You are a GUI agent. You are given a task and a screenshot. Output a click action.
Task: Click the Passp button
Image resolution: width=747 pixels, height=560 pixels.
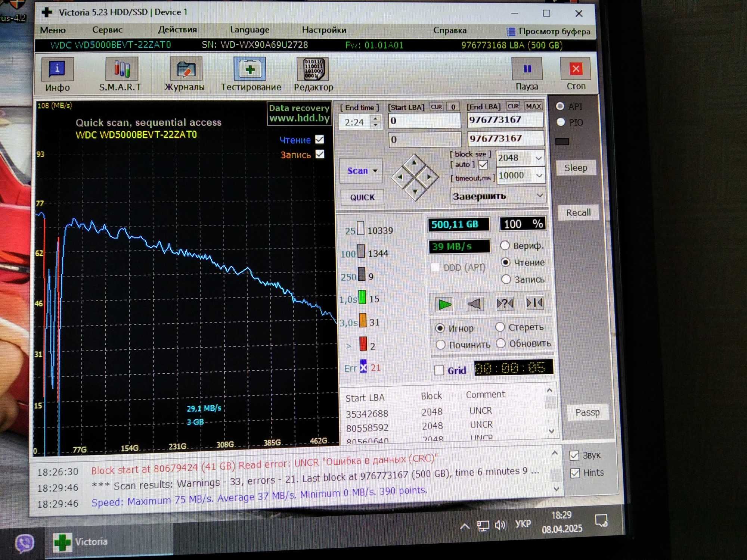tap(588, 412)
